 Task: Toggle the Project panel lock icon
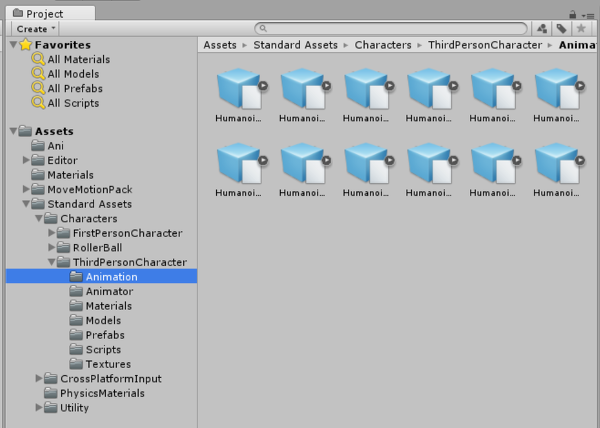(x=572, y=15)
